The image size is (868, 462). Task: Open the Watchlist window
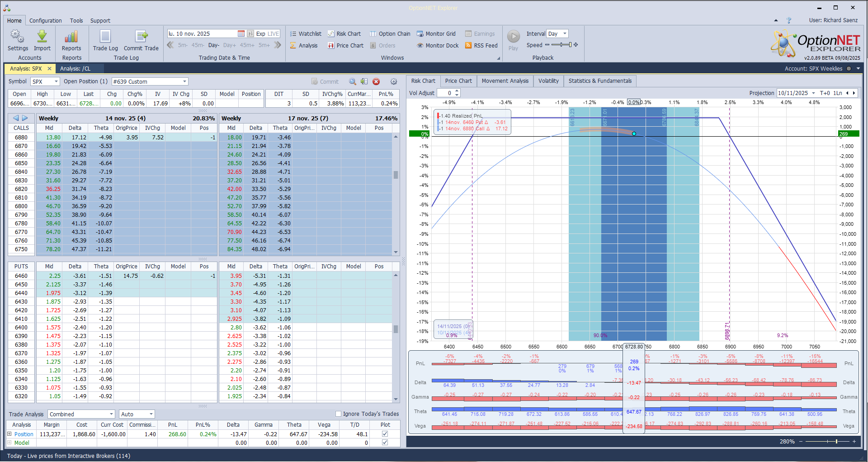tap(306, 33)
